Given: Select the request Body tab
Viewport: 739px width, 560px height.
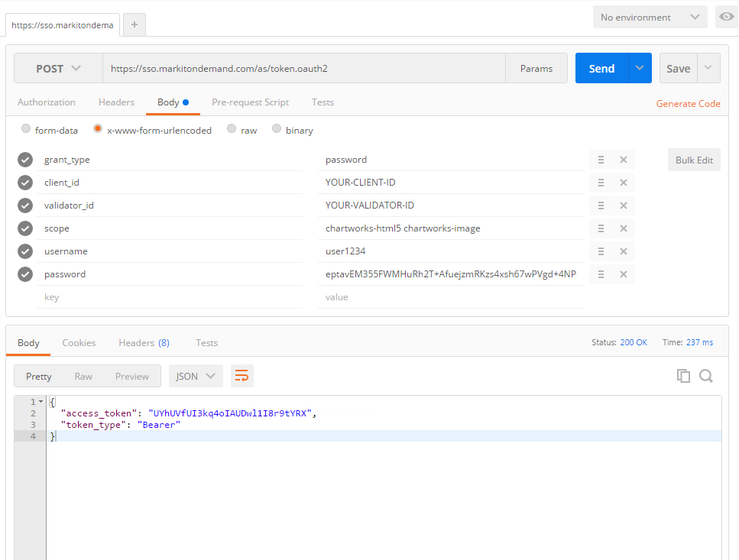Looking at the screenshot, I should pos(173,102).
